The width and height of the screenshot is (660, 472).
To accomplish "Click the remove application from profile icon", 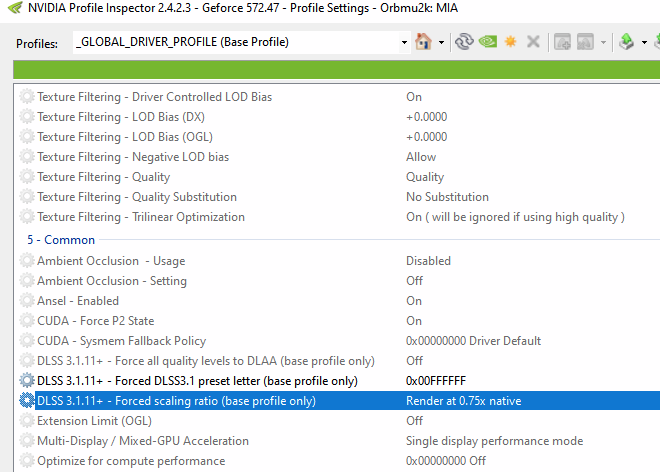I will coord(585,42).
